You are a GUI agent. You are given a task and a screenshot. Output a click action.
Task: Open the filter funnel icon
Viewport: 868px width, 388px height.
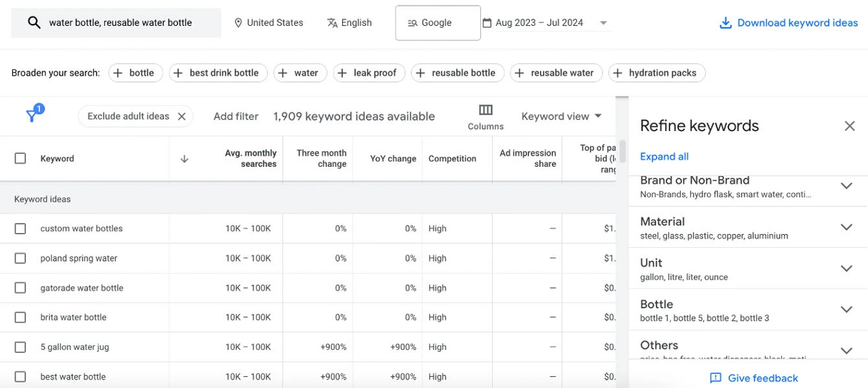[32, 115]
